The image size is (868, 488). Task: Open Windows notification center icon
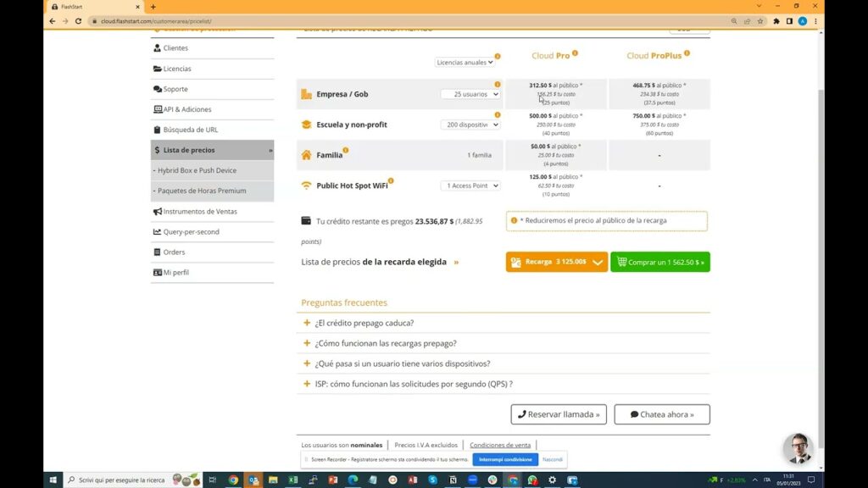click(811, 480)
